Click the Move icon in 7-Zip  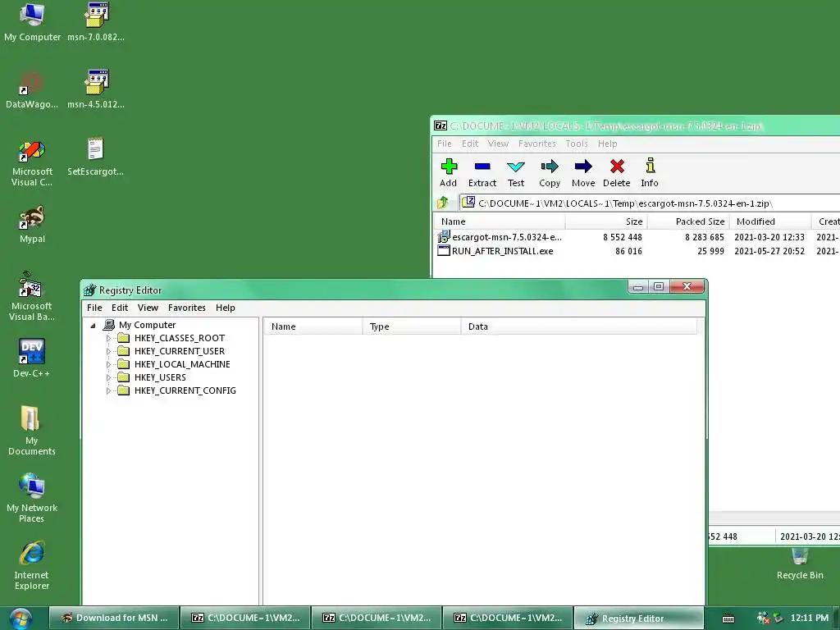pos(583,167)
